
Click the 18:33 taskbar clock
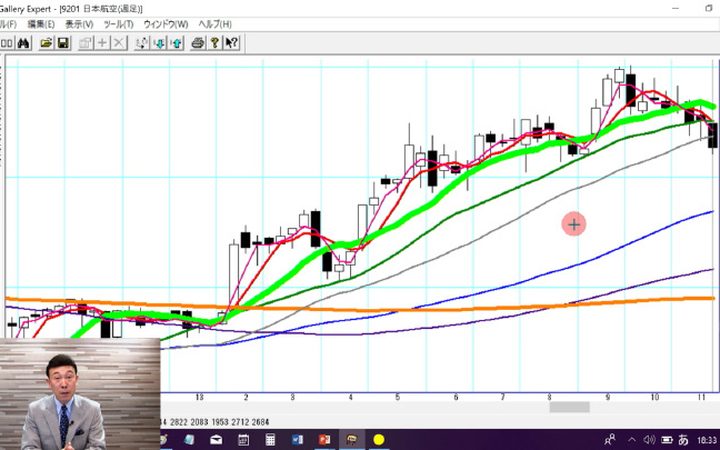coord(707,440)
